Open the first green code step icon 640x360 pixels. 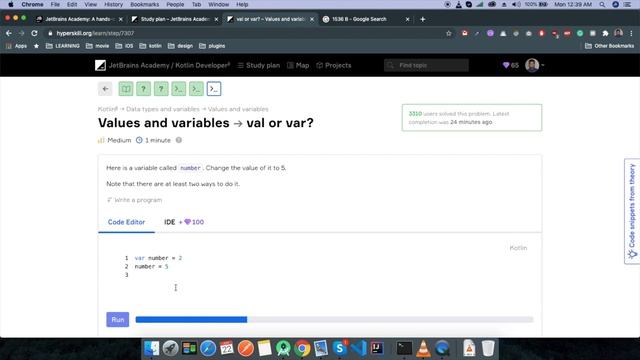click(179, 89)
